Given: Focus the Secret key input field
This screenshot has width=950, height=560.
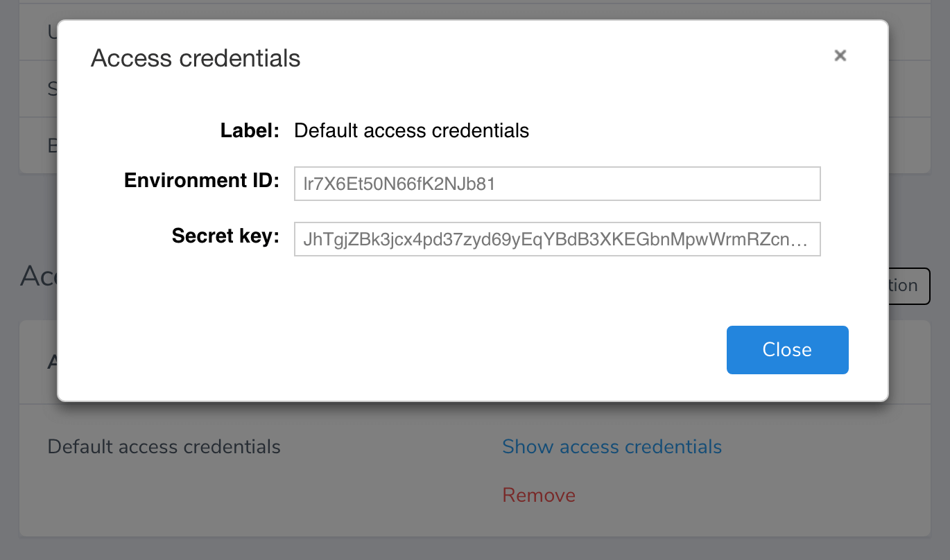Looking at the screenshot, I should [557, 239].
